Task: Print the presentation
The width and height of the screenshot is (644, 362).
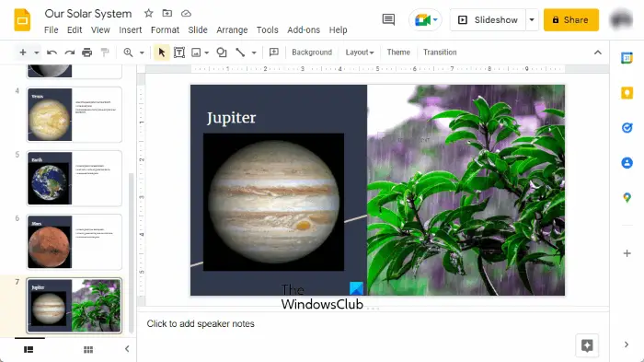Action: [87, 53]
